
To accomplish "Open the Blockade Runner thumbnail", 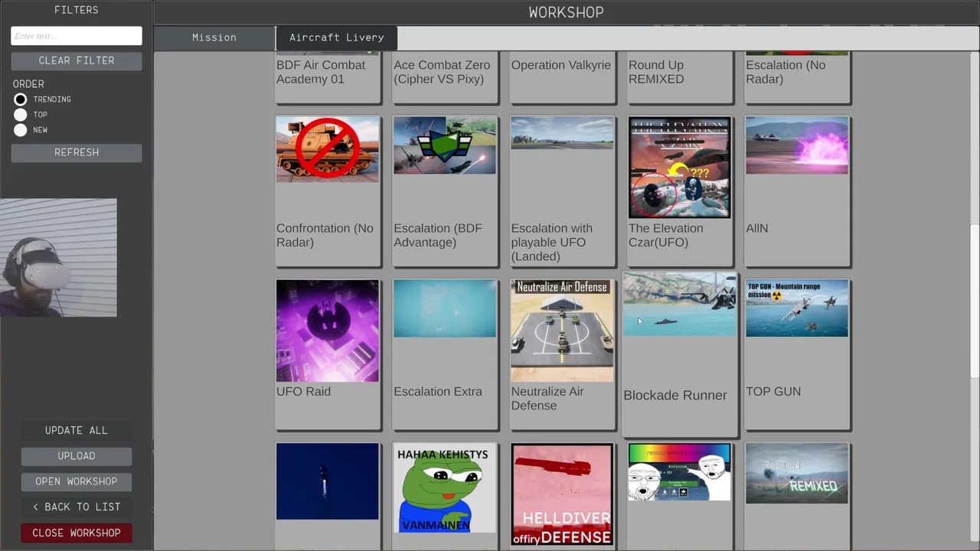I will tap(680, 305).
